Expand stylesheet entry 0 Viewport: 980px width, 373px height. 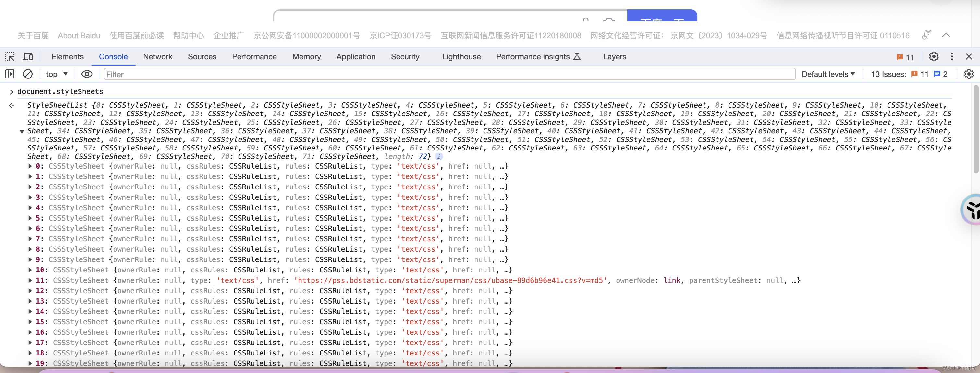pos(30,166)
